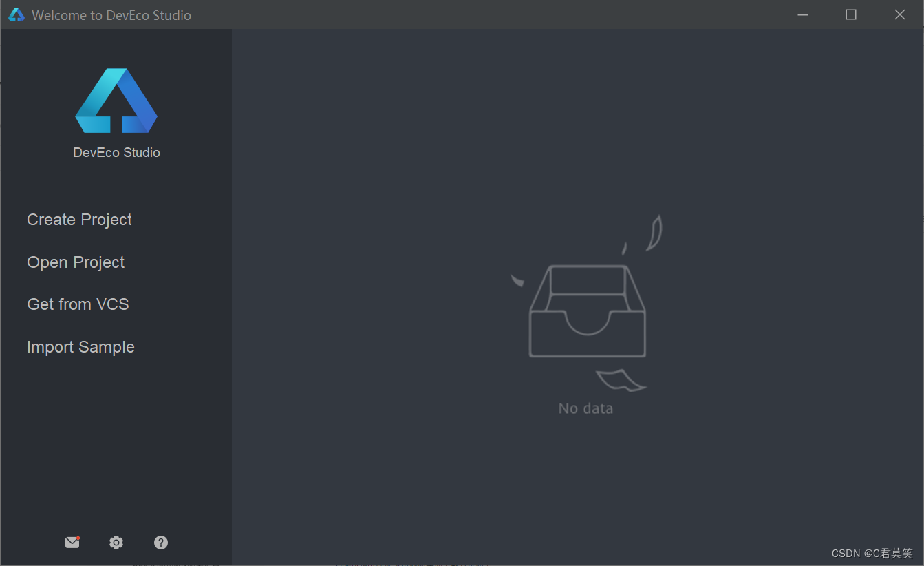The image size is (924, 566).
Task: Click the small DevEco icon in title bar
Action: coord(16,14)
